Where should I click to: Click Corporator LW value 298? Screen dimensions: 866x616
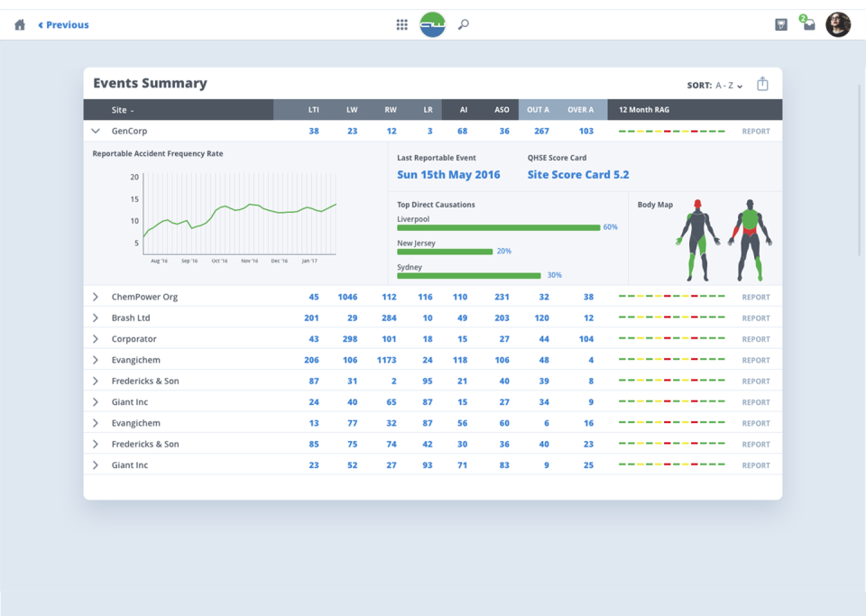point(350,339)
